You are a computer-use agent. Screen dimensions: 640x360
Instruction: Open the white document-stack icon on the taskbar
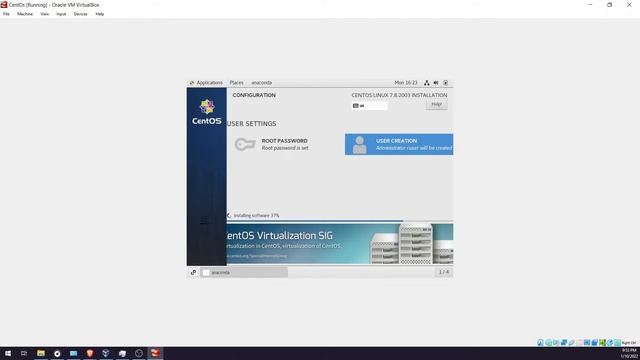coord(122,353)
